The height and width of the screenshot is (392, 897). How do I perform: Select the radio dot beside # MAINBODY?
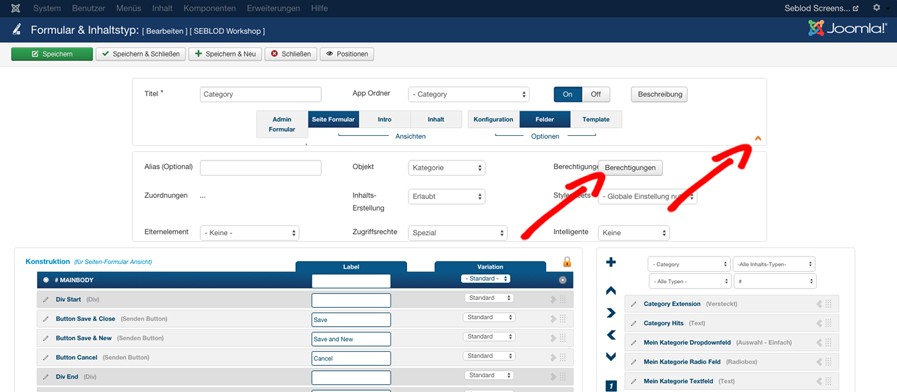pyautogui.click(x=46, y=280)
